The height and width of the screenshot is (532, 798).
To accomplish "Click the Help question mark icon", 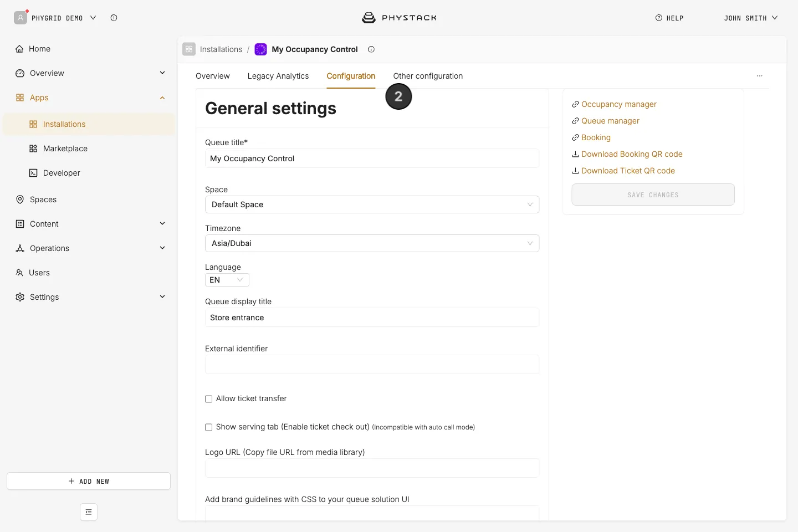I will tap(659, 18).
